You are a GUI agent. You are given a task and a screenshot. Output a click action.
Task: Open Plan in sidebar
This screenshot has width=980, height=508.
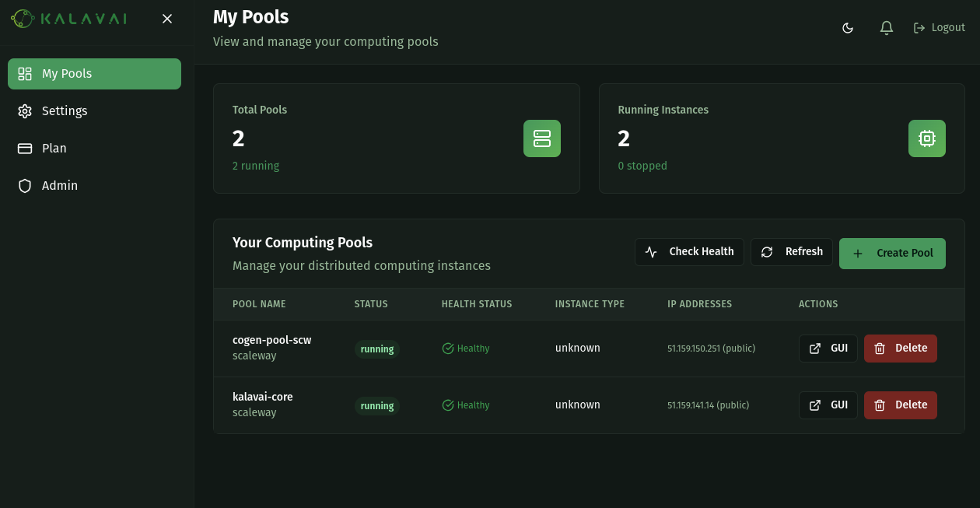click(94, 149)
